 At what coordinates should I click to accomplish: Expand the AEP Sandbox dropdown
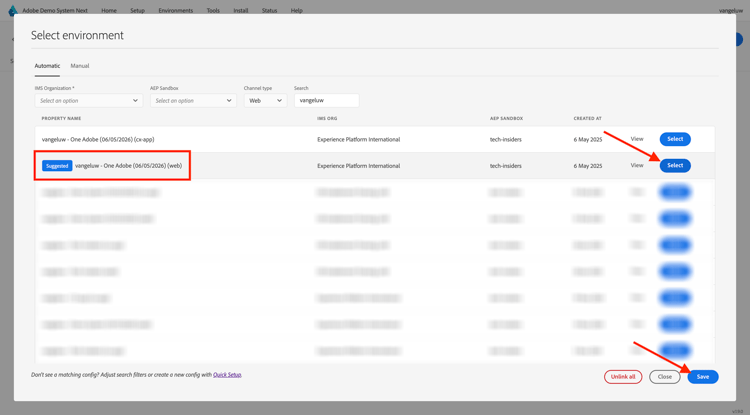pos(193,100)
